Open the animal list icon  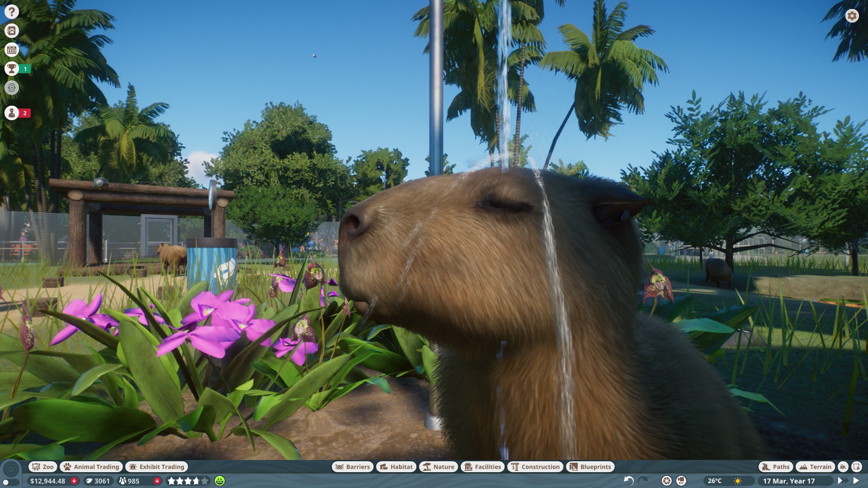12,31
